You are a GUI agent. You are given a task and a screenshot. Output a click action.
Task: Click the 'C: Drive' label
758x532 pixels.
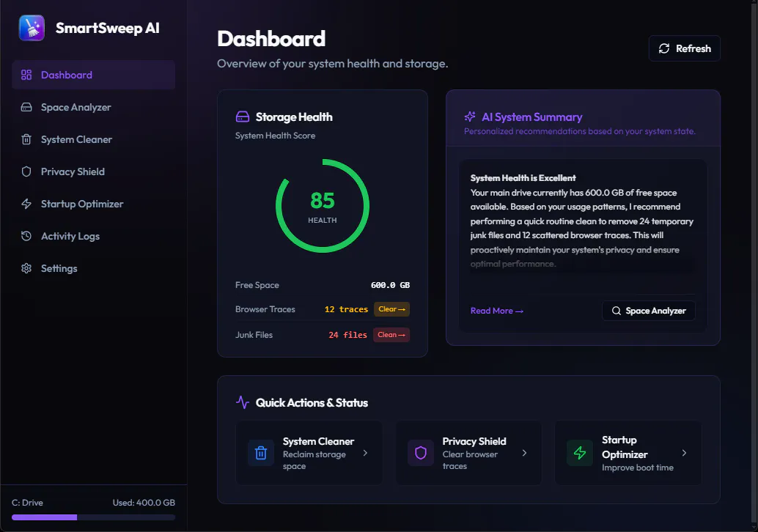coord(28,503)
